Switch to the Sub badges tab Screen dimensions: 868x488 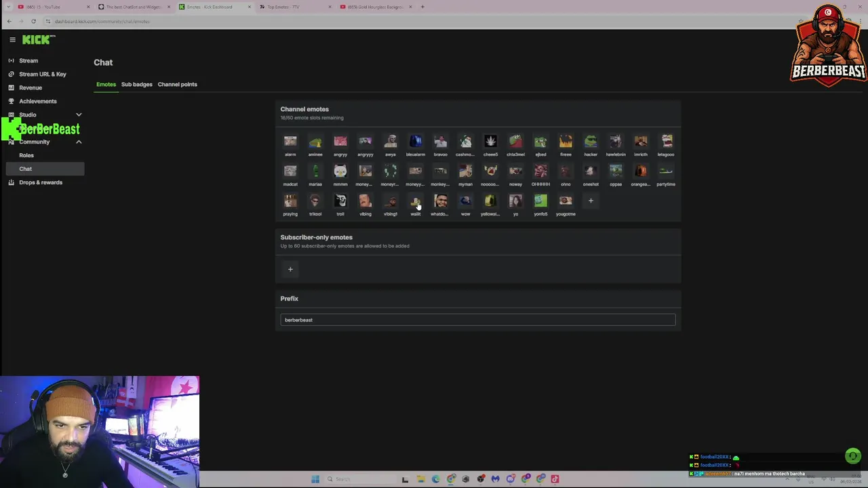point(136,84)
